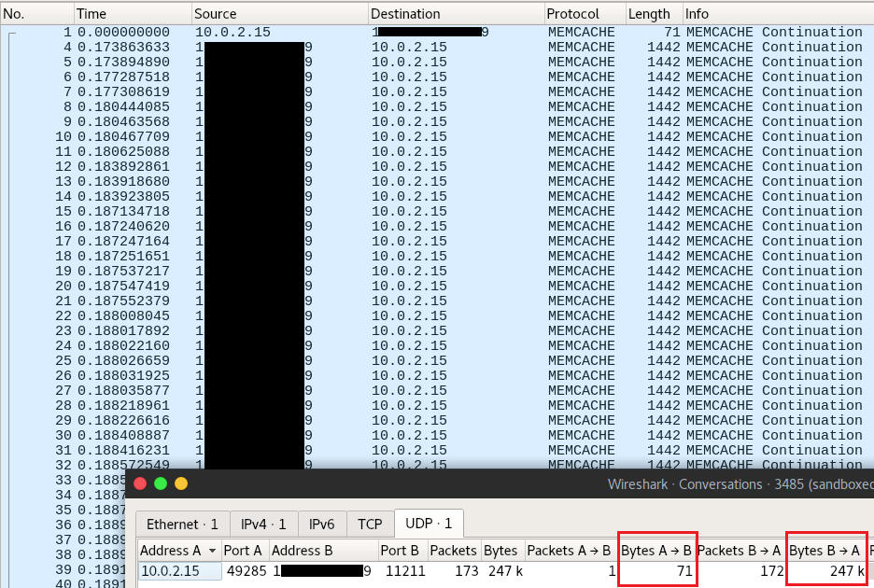Screen dimensions: 874x588
Task: Close the Conversations window with red button
Action: [x=140, y=483]
